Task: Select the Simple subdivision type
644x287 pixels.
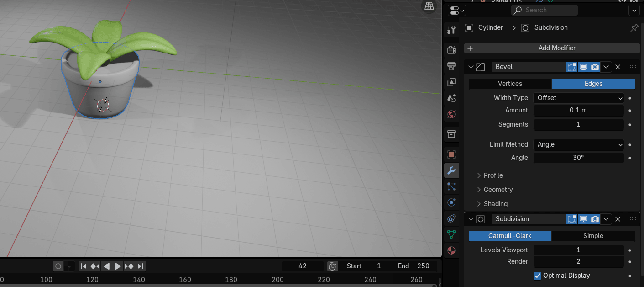Action: (593, 236)
